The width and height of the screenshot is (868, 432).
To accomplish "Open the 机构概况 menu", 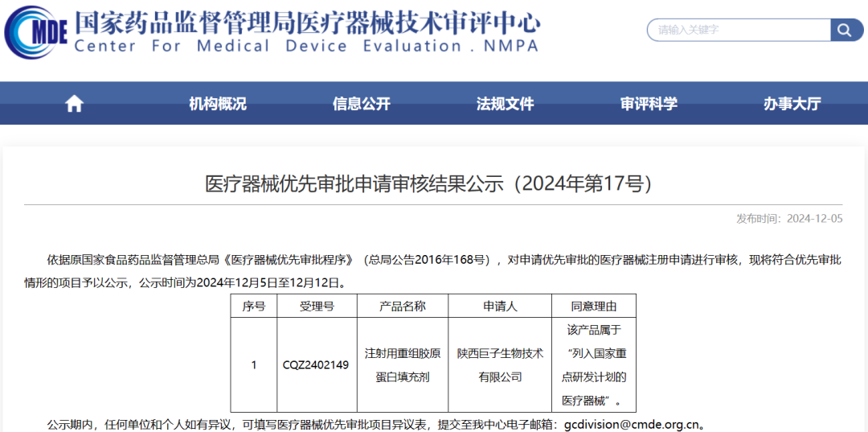I will 218,104.
